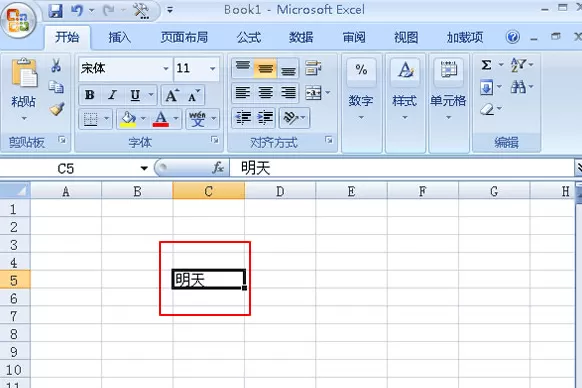
Task: Open the 字体 group dialog launcher
Action: (x=215, y=140)
